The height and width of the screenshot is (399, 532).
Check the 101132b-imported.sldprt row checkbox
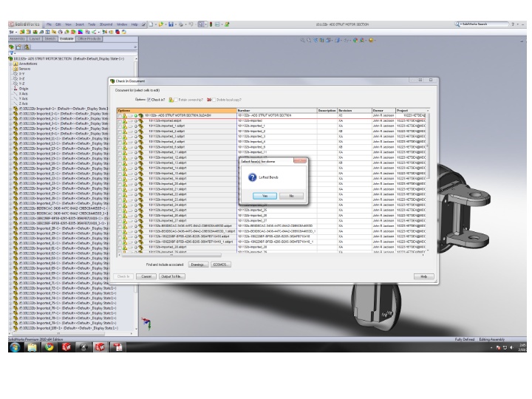coord(120,120)
